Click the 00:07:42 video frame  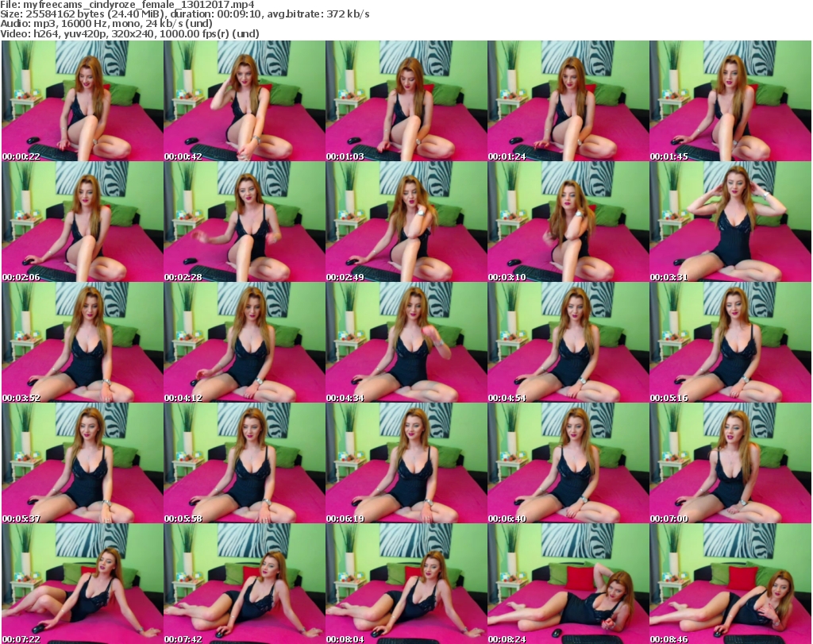point(245,584)
